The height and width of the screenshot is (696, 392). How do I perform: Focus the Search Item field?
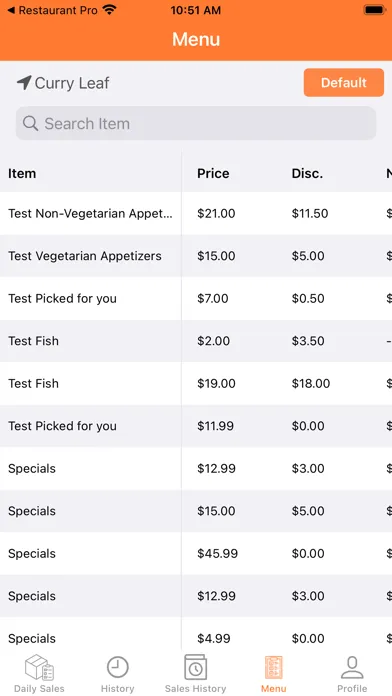196,123
